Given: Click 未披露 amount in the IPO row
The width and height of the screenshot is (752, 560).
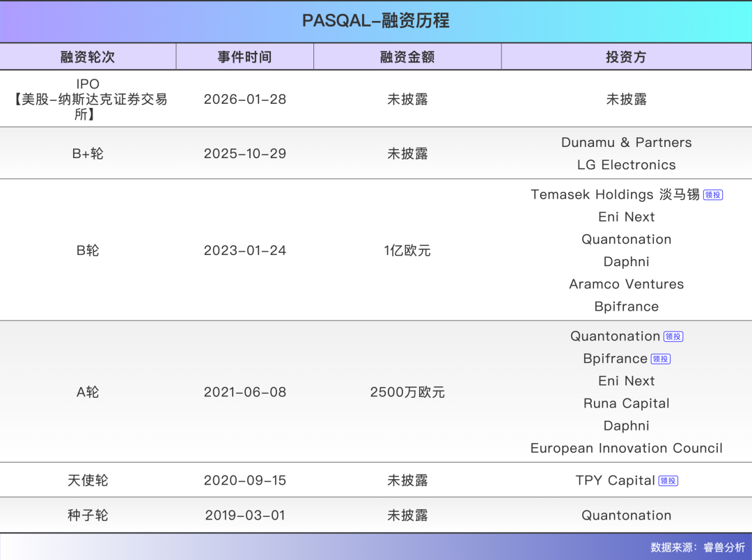Looking at the screenshot, I should point(407,100).
